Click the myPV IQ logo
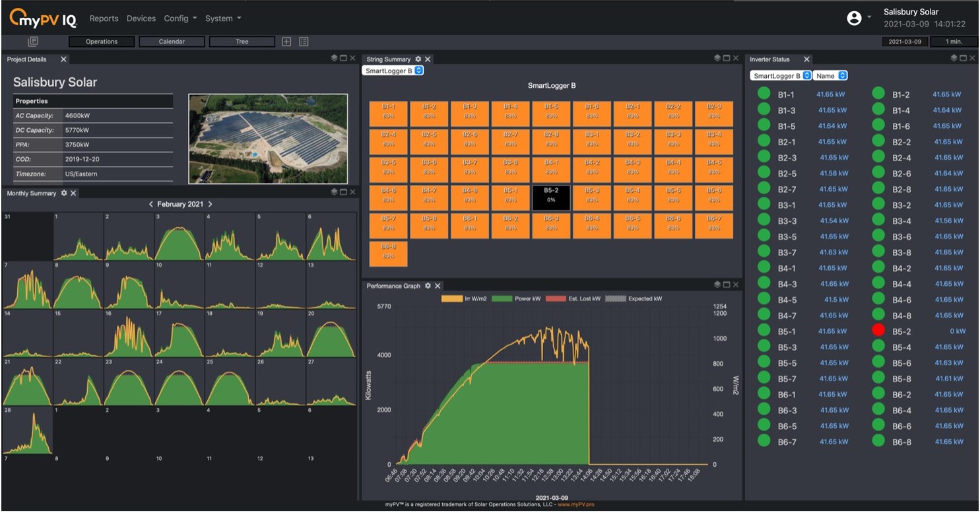Viewport: 980px width, 513px height. (44, 18)
